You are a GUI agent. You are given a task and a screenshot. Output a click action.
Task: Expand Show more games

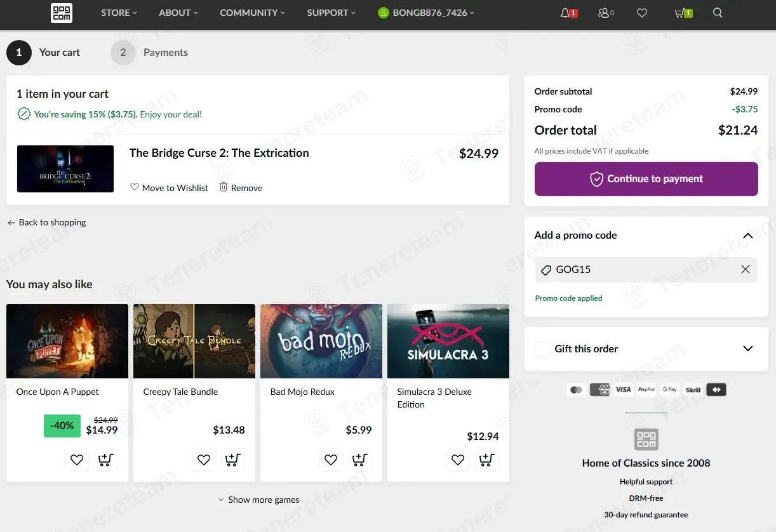coord(258,500)
